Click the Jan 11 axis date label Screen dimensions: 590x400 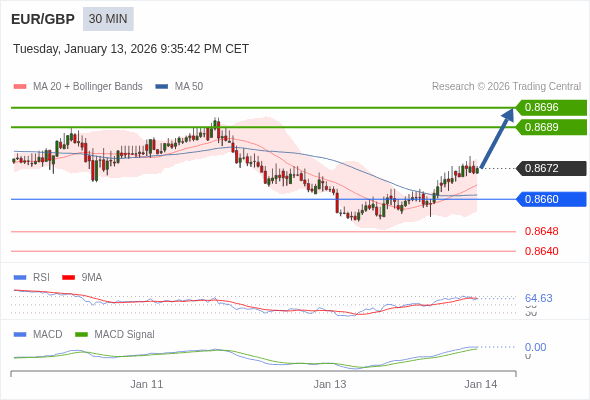pos(147,384)
